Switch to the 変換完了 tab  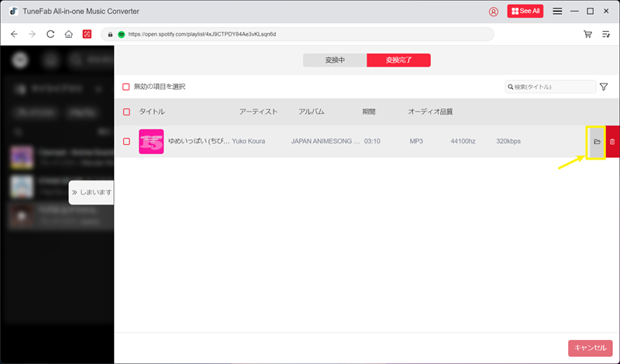coord(398,60)
